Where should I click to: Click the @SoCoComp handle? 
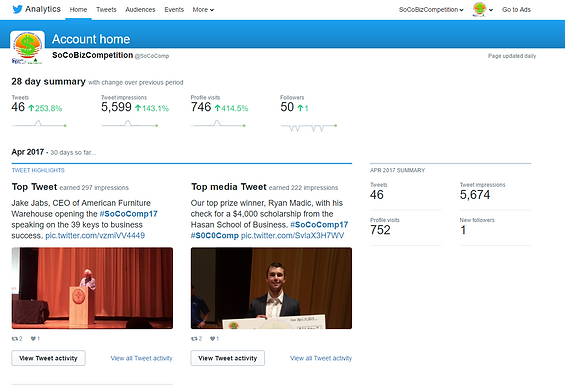pos(152,56)
